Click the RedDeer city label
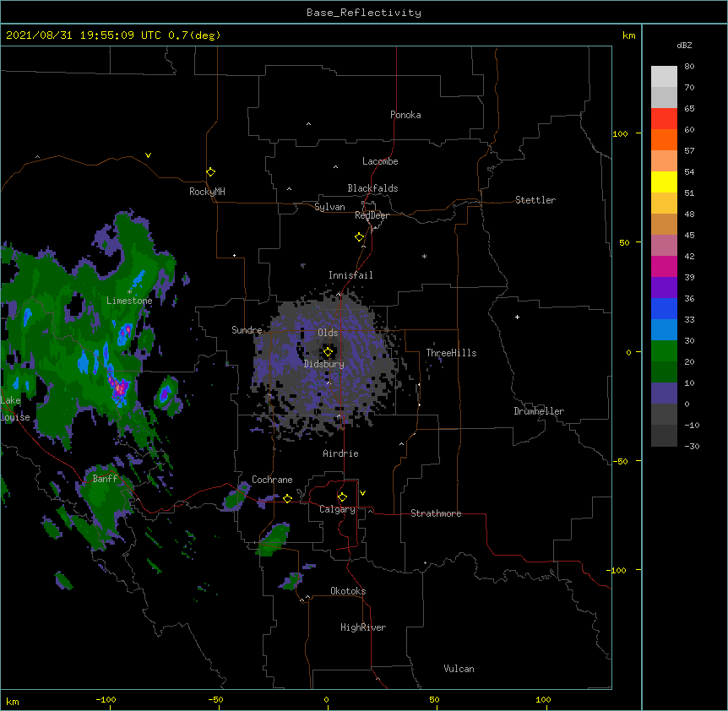The image size is (728, 711). [372, 215]
